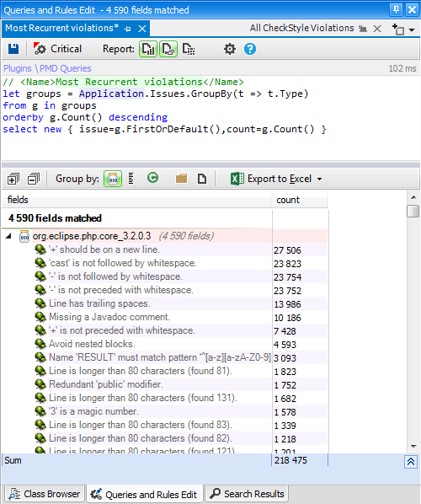Viewport: 421px width, 504px height.
Task: Switch to the Class Browser tab
Action: (x=45, y=494)
